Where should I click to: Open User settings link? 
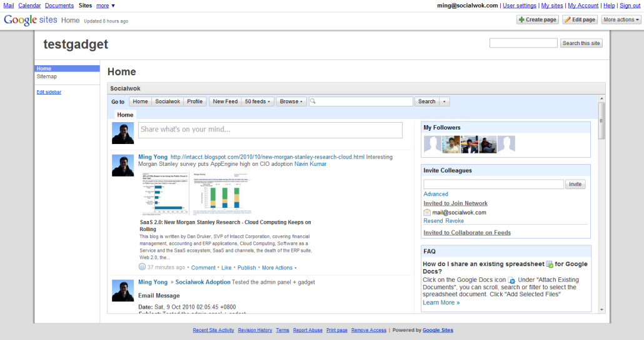pyautogui.click(x=520, y=6)
